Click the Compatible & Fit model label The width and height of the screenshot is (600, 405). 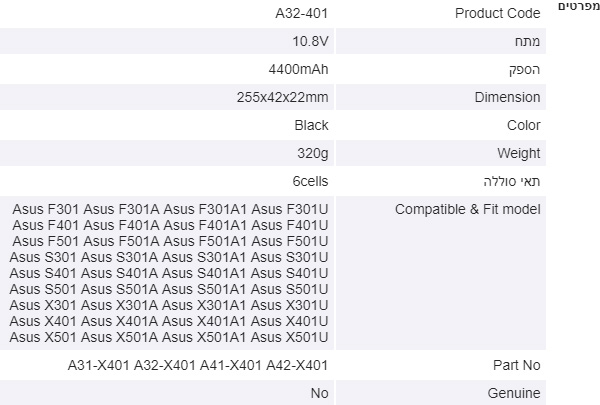468,209
